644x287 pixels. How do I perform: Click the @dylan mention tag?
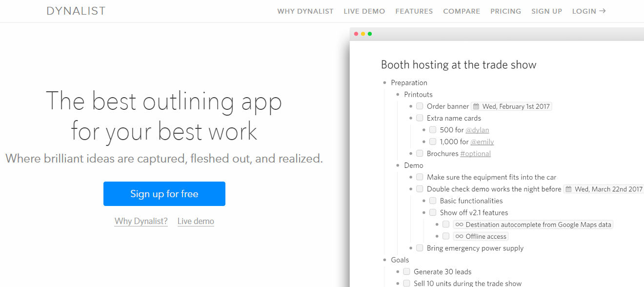477,130
